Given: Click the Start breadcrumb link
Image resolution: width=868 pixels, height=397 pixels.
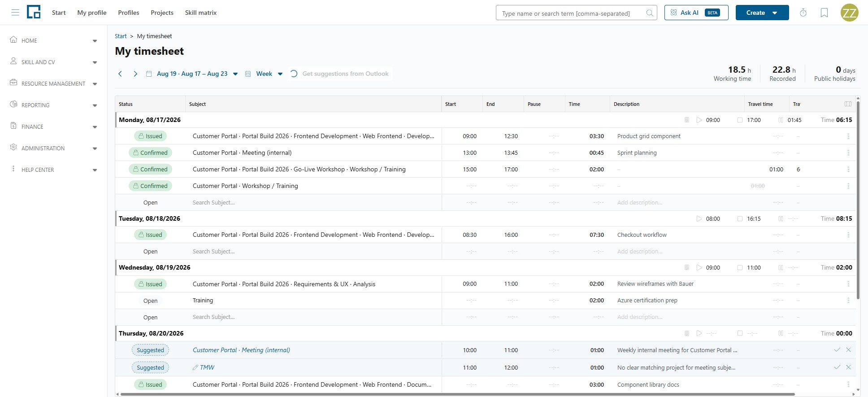Looking at the screenshot, I should [x=121, y=36].
